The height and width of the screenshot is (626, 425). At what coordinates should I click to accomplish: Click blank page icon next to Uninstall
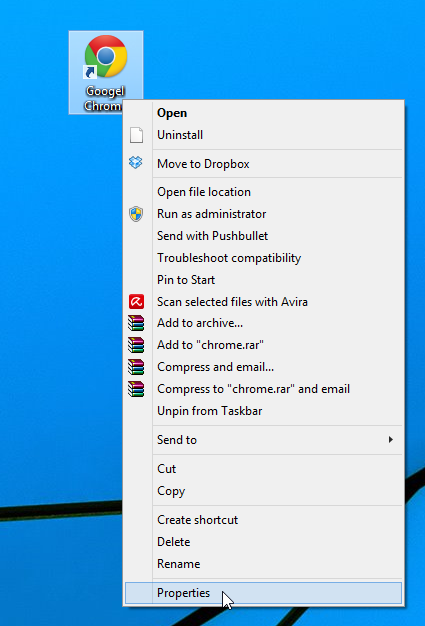136,135
